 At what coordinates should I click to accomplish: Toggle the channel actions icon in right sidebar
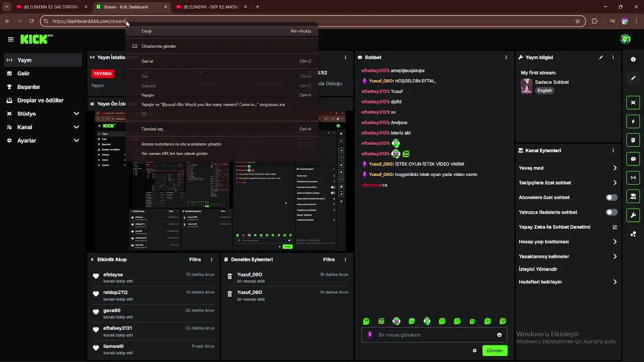[x=633, y=196]
